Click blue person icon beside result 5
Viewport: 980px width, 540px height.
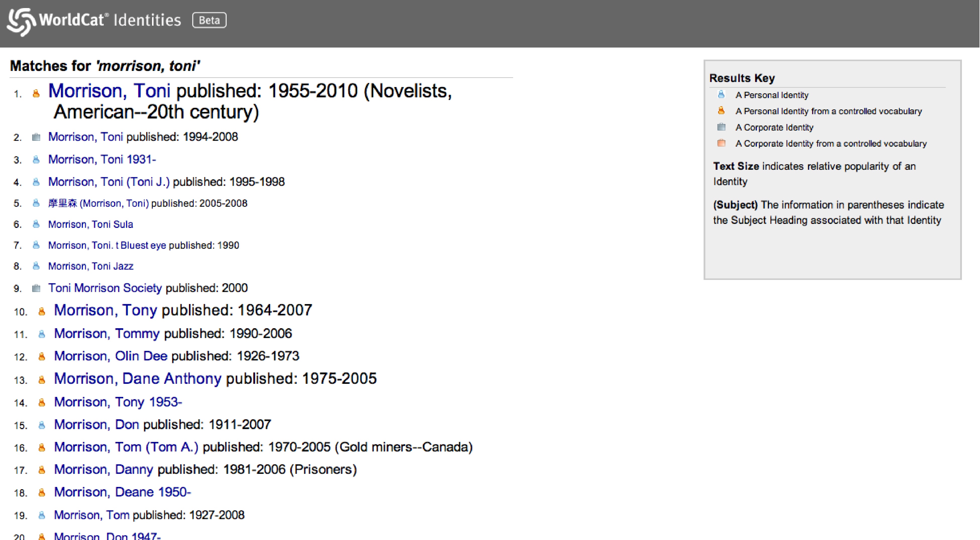point(36,203)
